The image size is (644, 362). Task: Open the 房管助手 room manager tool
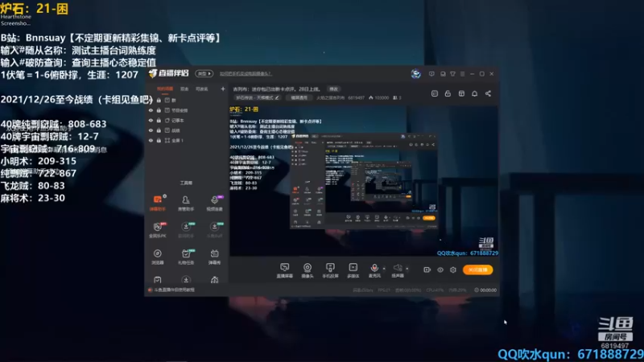point(186,203)
